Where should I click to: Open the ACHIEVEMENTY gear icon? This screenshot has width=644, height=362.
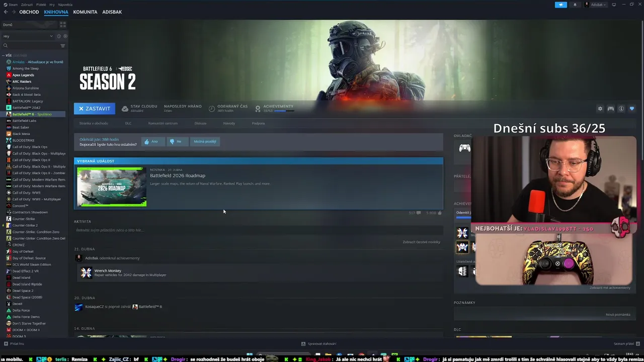click(x=258, y=109)
